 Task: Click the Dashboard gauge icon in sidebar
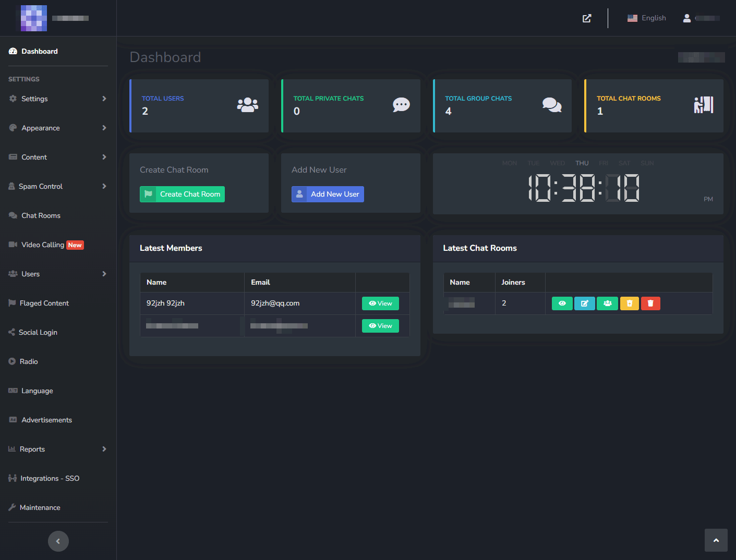13,51
